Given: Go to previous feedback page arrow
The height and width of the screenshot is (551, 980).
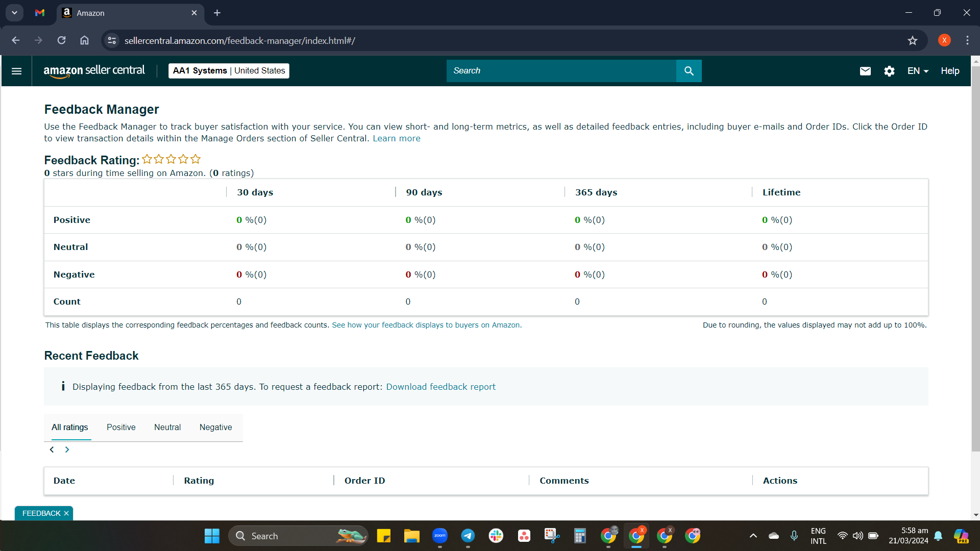Looking at the screenshot, I should [x=52, y=449].
